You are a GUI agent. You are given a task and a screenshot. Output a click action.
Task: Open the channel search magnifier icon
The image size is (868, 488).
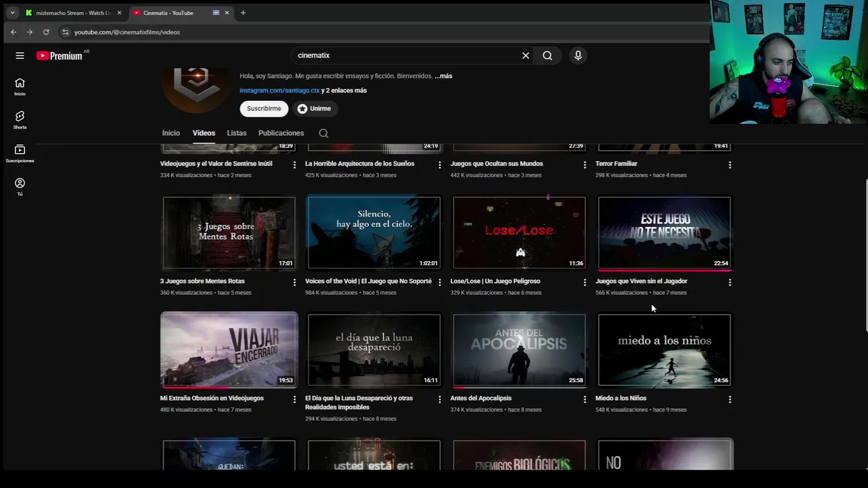[x=323, y=134]
